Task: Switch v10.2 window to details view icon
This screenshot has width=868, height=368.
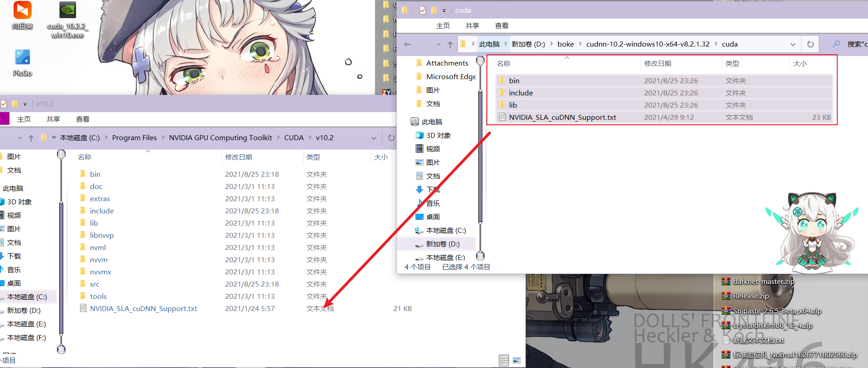Action: point(504,360)
